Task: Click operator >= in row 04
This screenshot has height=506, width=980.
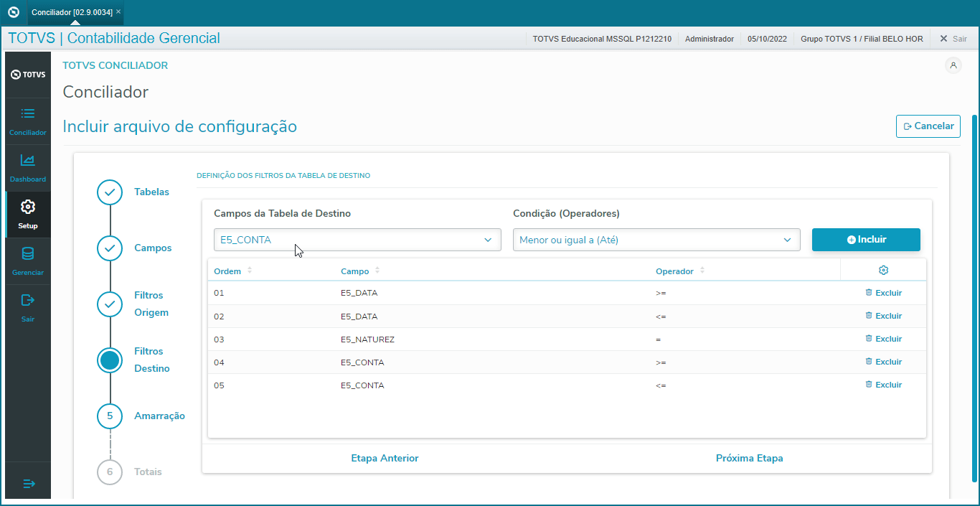Action: point(661,362)
